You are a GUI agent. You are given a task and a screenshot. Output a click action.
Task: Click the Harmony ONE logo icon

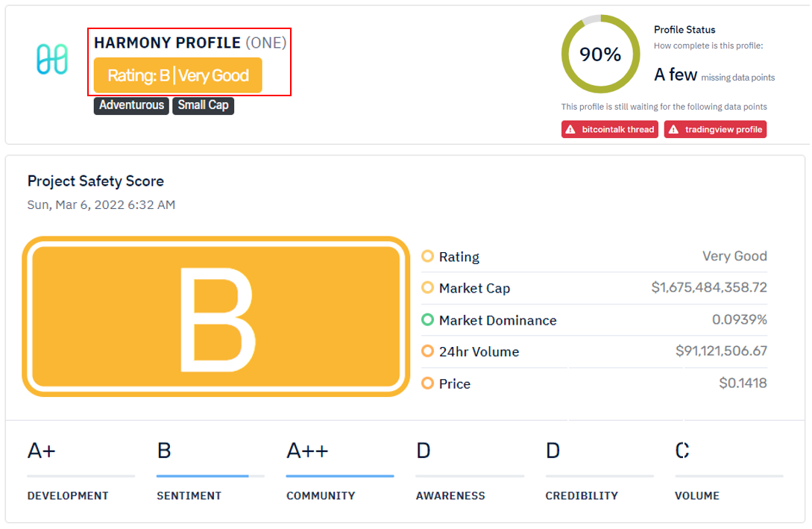[52, 59]
